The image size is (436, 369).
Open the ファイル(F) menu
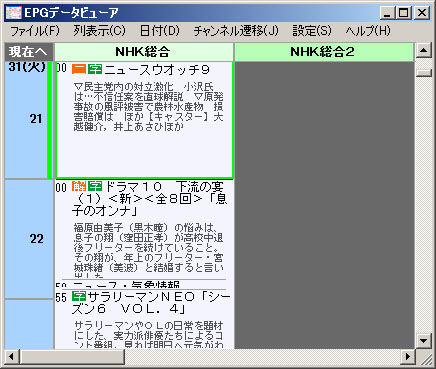[x=35, y=31]
